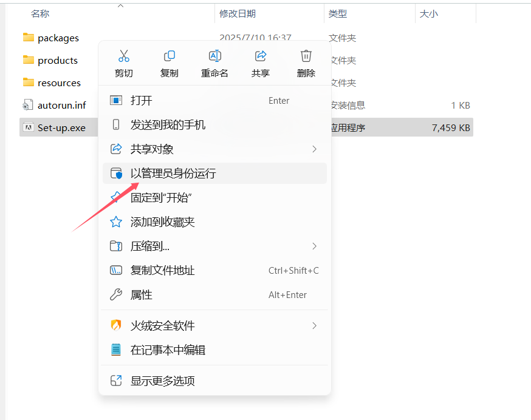Screen dimensions: 531x420
Task: Select the autorun.inf file icon
Action: click(28, 104)
